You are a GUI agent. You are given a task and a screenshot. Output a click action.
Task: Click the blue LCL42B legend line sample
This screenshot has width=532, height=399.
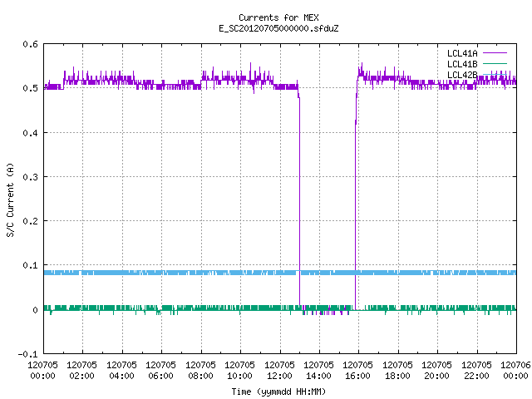click(495, 74)
